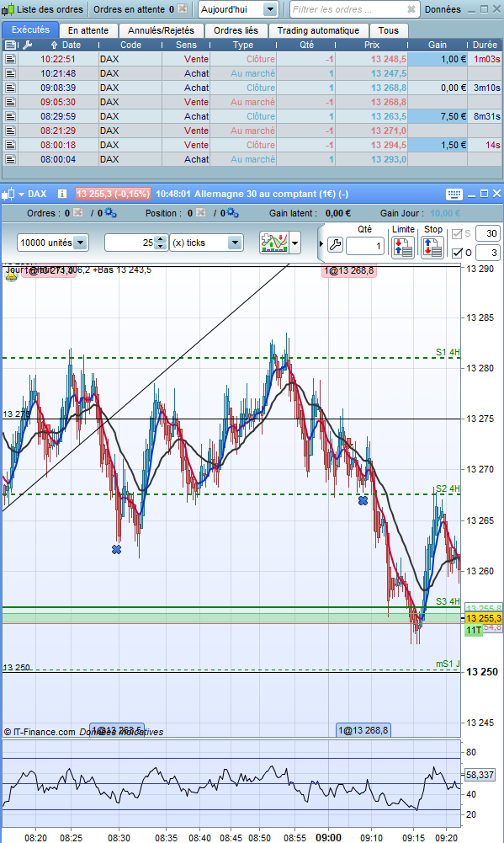Show instrument info with the i icon
504x843 pixels.
pyautogui.click(x=62, y=194)
